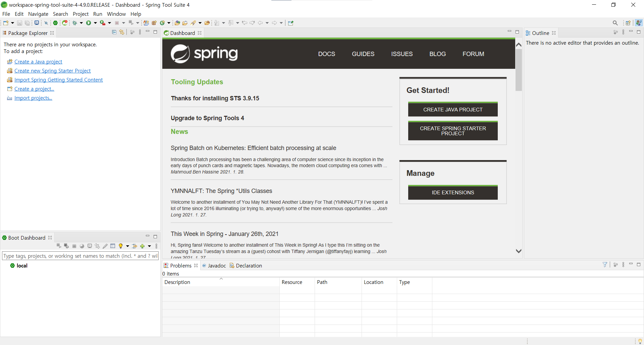The height and width of the screenshot is (345, 644).
Task: Click the CREATE SPRING STARTER PROJECT button
Action: [x=453, y=131]
